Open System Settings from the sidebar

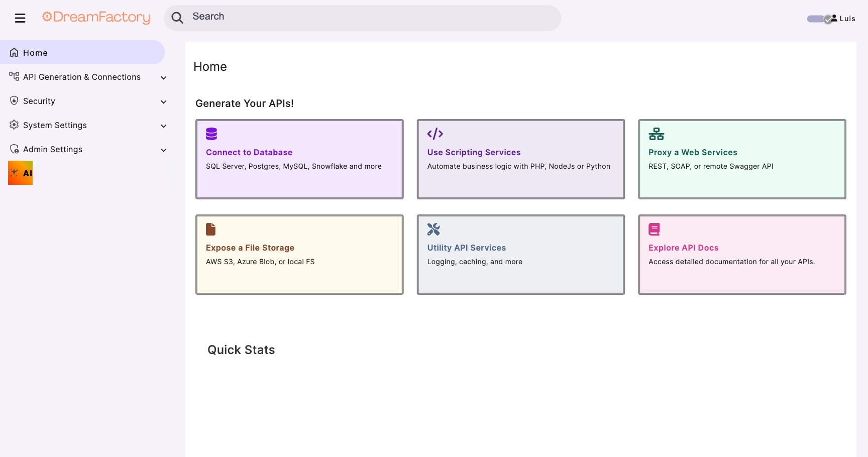click(x=55, y=125)
